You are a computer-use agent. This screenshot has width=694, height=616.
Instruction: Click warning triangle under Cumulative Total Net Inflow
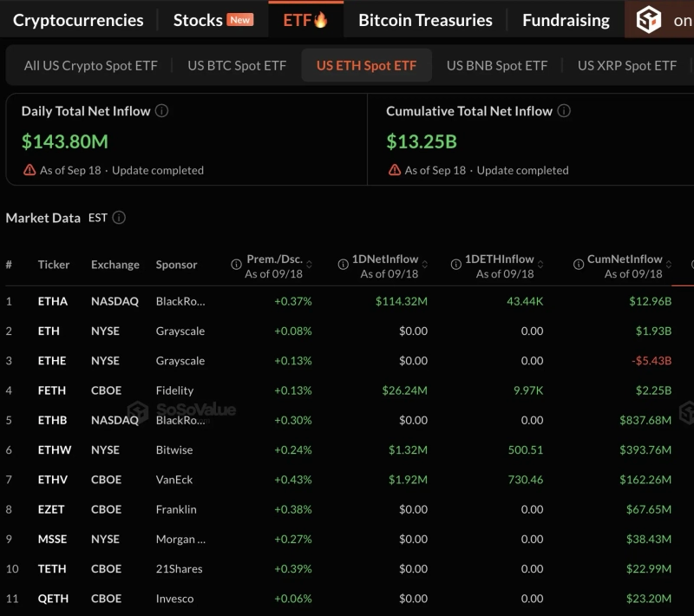(395, 170)
